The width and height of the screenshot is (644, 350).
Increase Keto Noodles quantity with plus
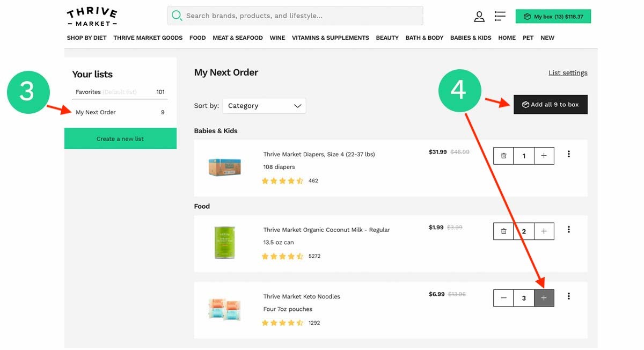544,298
